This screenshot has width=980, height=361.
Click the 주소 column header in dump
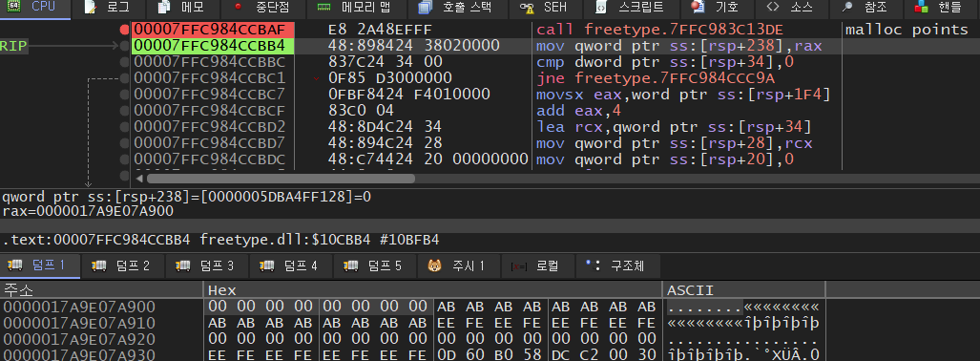tap(101, 289)
